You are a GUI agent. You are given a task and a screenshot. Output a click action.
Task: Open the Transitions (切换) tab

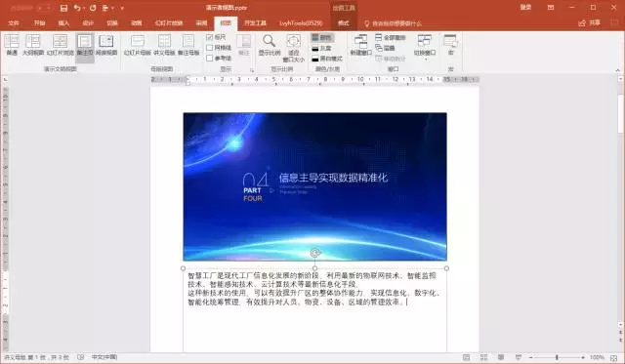pos(112,23)
